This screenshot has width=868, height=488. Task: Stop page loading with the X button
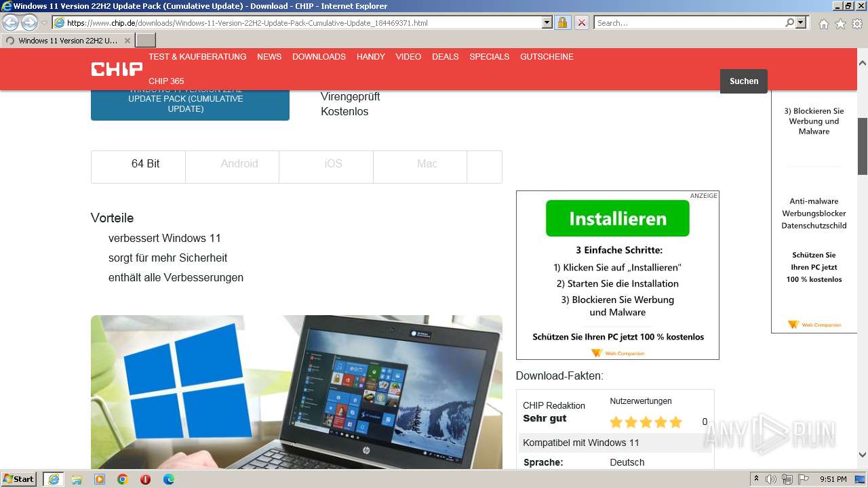[x=581, y=23]
